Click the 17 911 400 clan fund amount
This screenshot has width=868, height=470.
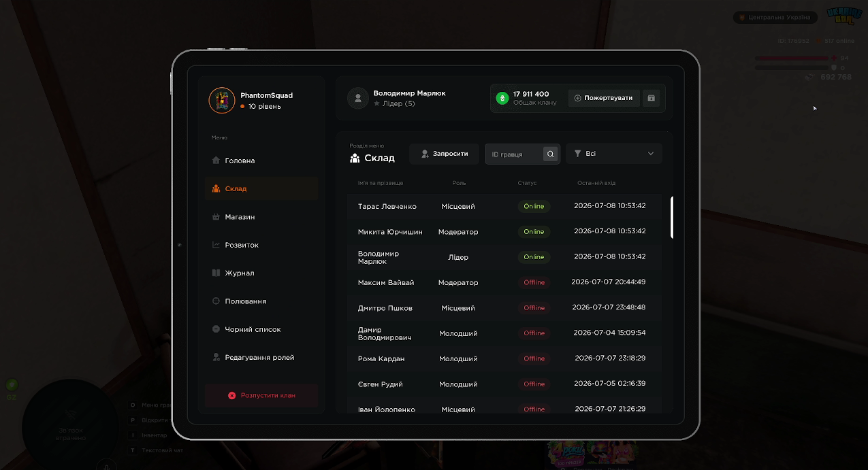pos(531,94)
